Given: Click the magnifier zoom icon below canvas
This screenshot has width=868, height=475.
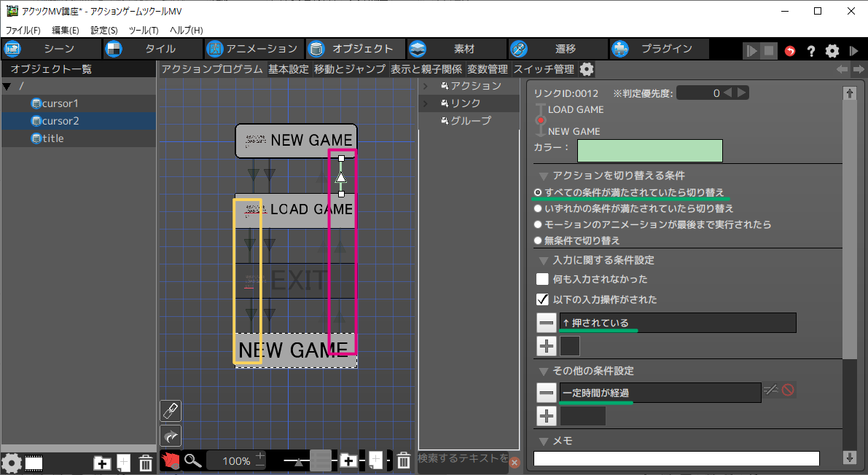Looking at the screenshot, I should coord(192,460).
